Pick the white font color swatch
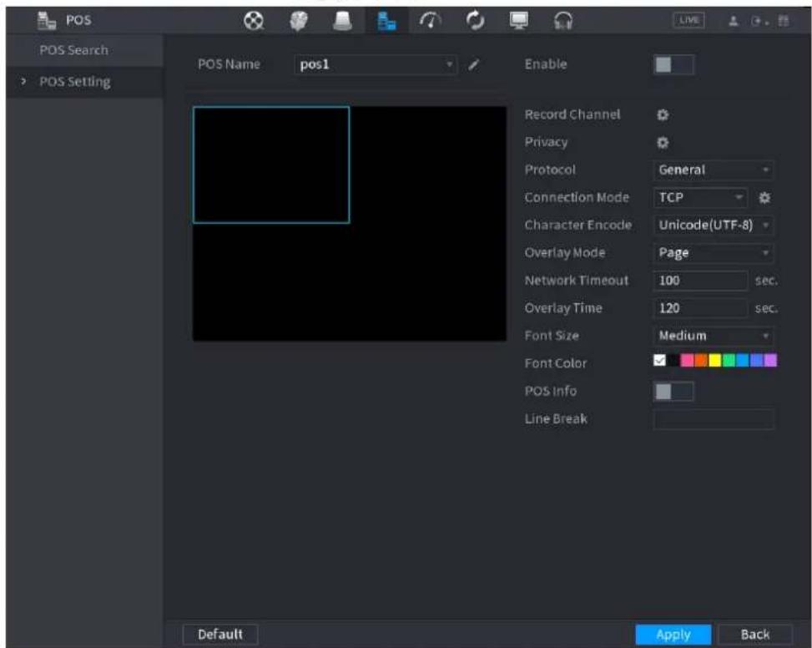The height and width of the screenshot is (648, 812). [659, 361]
